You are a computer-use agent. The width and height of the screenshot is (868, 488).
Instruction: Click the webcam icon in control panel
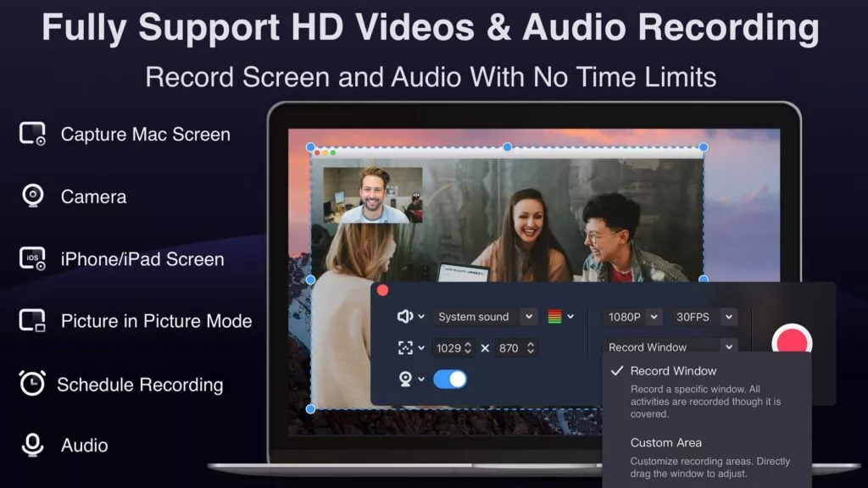405,379
